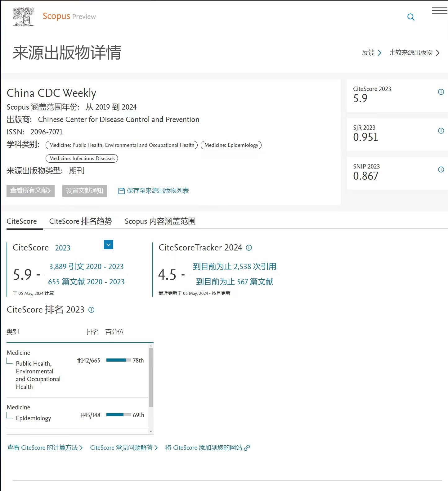Click rank #45/148 value

[x=90, y=415]
